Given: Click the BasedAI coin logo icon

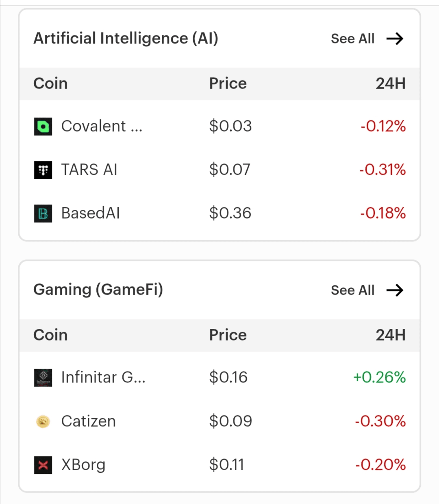Looking at the screenshot, I should coord(43,213).
